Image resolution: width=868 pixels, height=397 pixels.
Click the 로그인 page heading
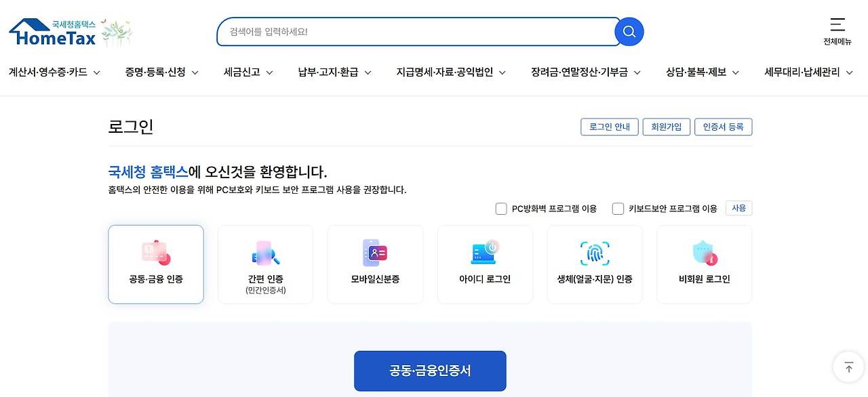pos(131,127)
